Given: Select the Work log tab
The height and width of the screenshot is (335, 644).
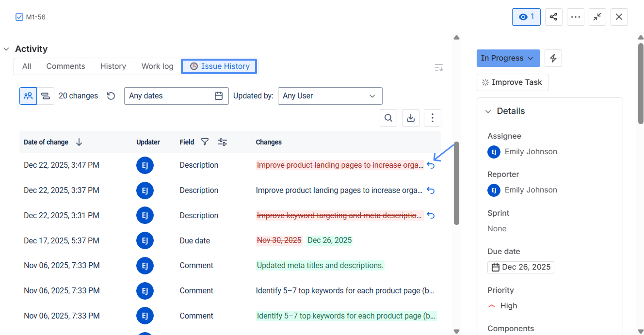Looking at the screenshot, I should 157,66.
